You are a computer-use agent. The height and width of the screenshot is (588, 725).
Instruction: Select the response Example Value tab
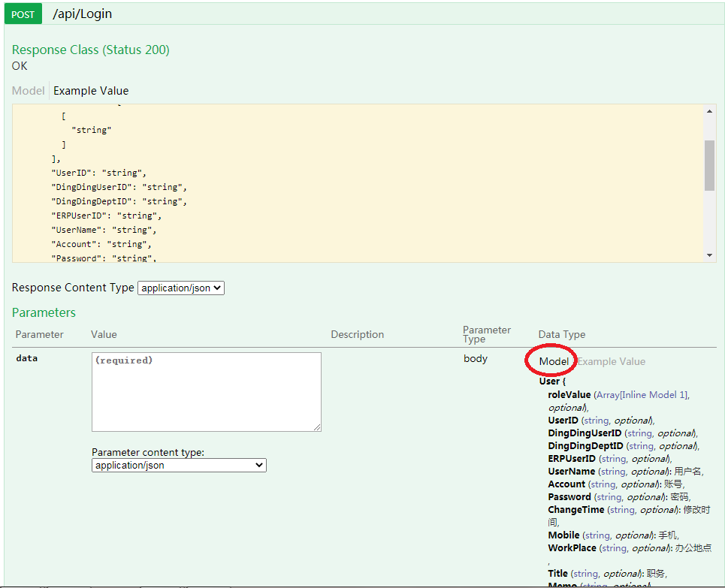point(91,91)
